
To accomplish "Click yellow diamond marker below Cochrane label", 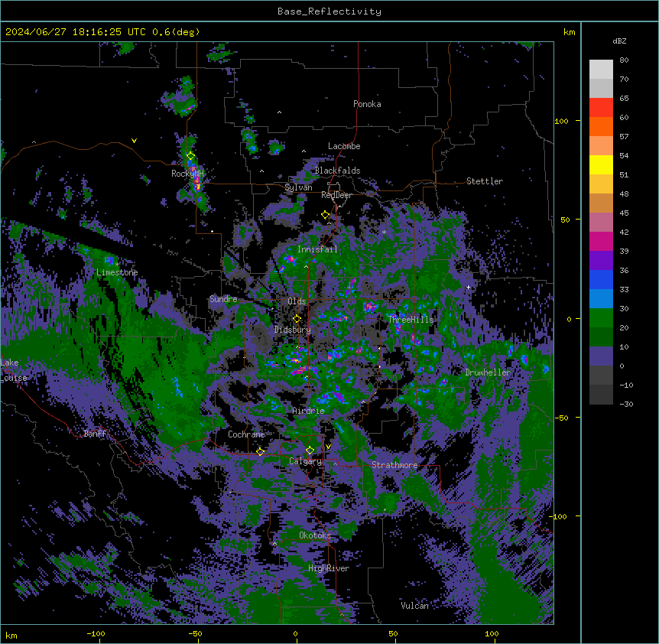I will coord(260,451).
